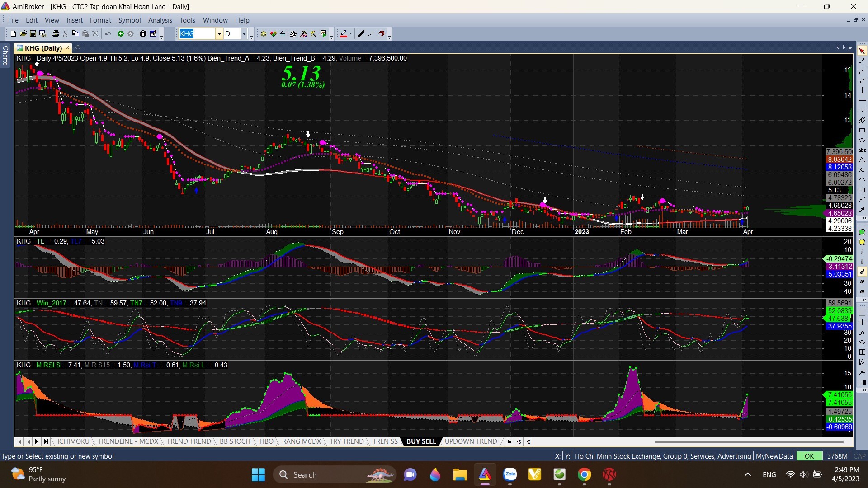
Task: Click the red and green hearts icon
Action: coord(274,34)
